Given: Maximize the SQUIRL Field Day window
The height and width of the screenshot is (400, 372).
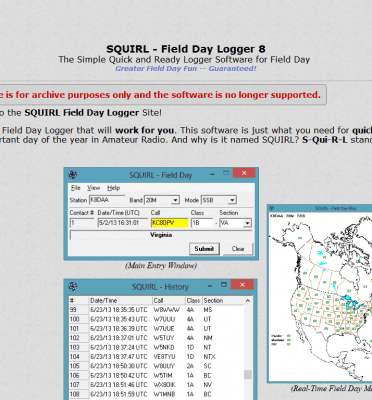Looking at the screenshot, I should tap(226, 173).
